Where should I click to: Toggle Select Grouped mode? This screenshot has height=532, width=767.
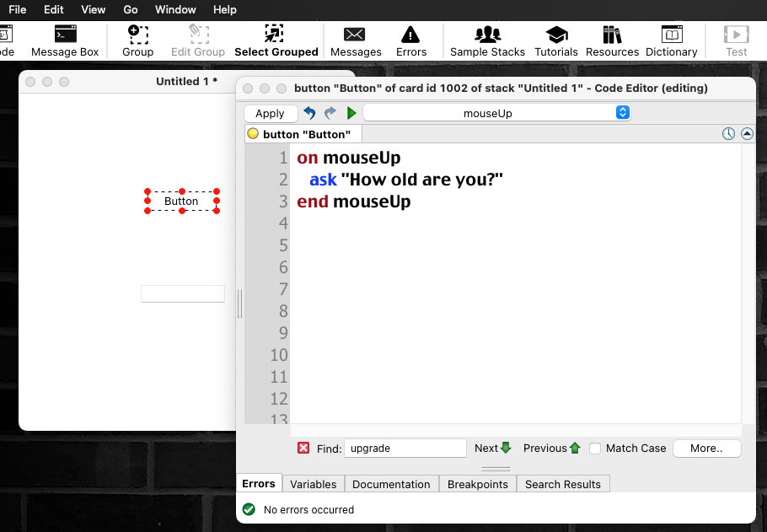pyautogui.click(x=276, y=40)
